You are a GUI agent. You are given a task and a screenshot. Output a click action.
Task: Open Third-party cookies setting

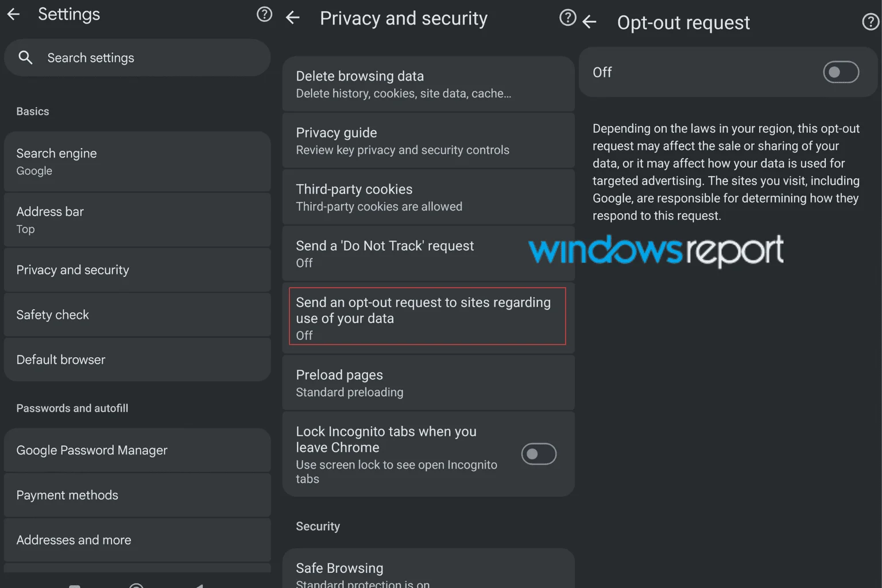point(428,197)
